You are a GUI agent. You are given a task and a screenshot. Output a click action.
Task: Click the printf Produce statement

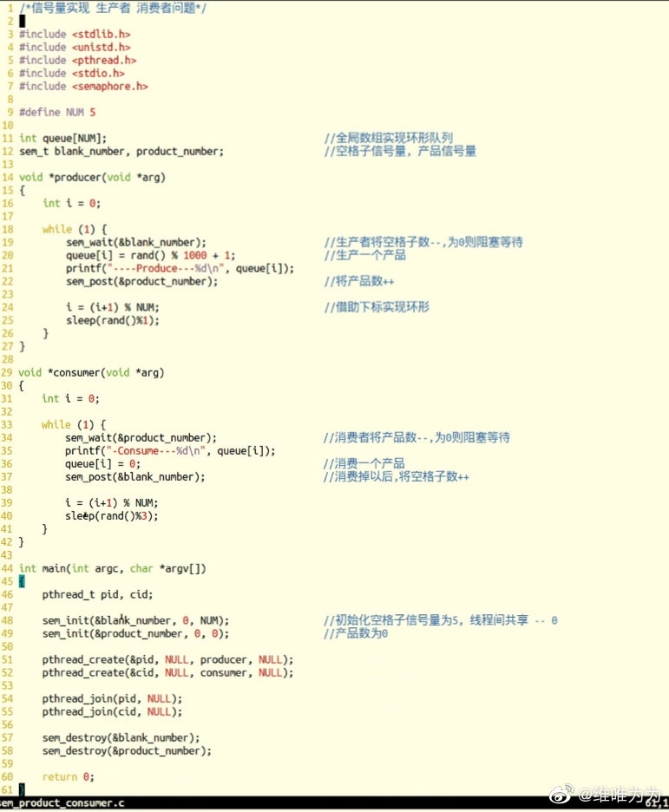click(x=180, y=268)
